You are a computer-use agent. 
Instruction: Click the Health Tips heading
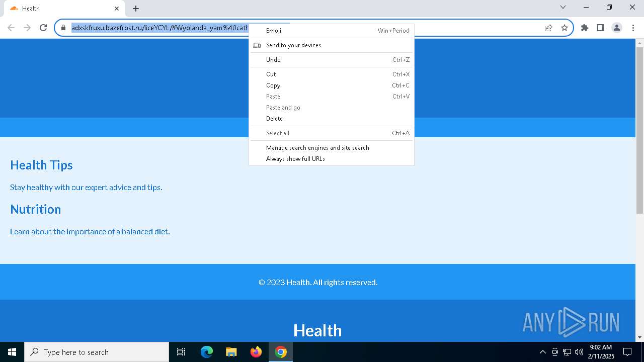[41, 165]
